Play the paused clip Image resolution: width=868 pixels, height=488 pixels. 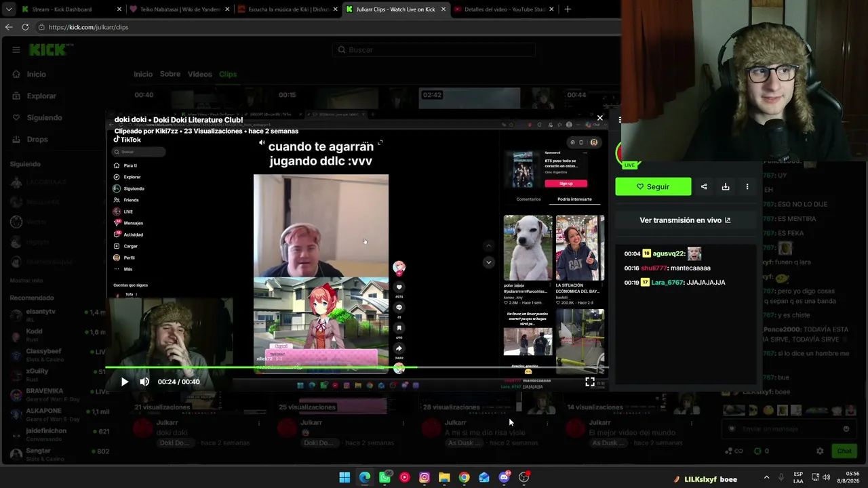[124, 382]
